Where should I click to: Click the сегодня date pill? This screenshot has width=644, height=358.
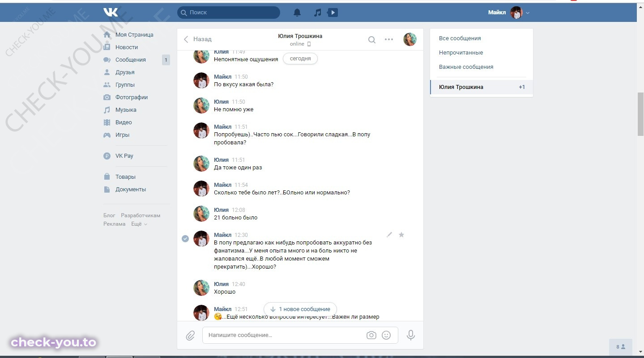pyautogui.click(x=300, y=59)
